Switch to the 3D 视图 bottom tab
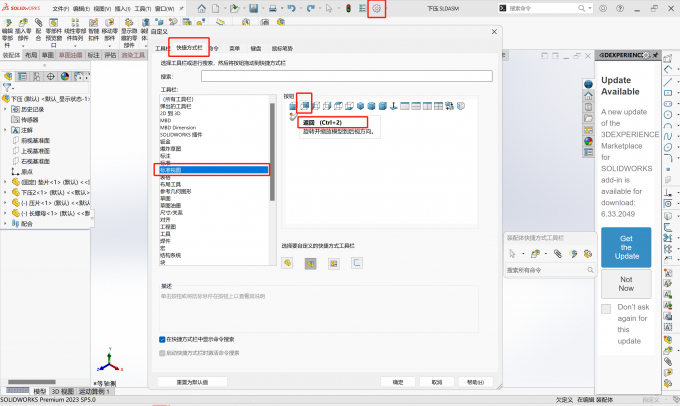 (x=63, y=391)
